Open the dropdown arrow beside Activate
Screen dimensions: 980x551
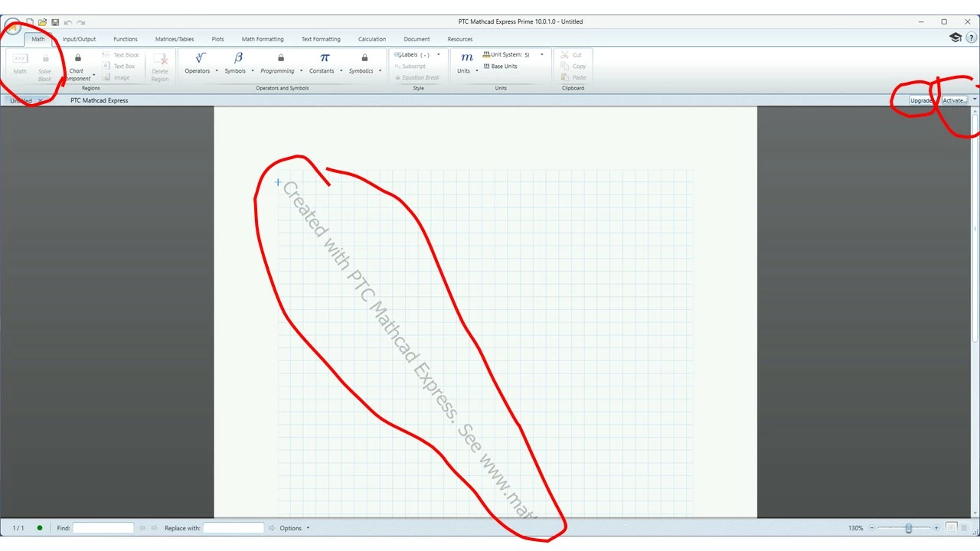pyautogui.click(x=974, y=100)
